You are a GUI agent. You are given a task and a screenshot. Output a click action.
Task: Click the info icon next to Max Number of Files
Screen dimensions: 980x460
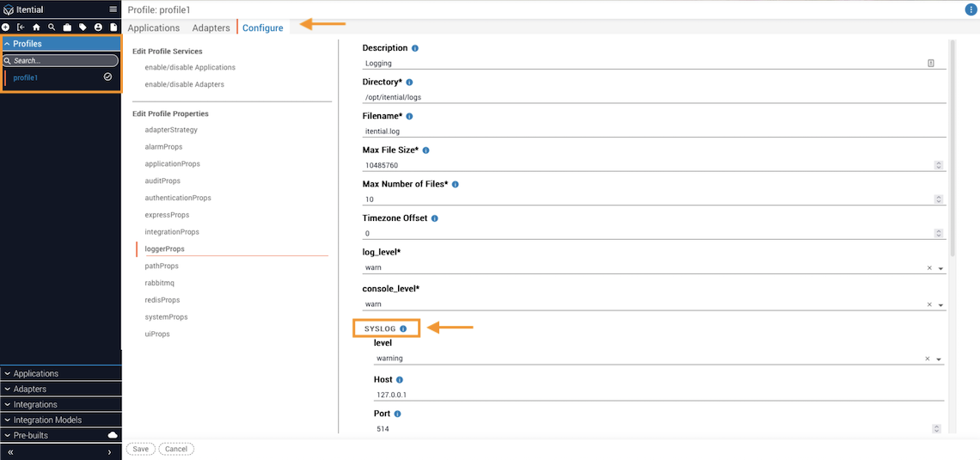coord(455,184)
